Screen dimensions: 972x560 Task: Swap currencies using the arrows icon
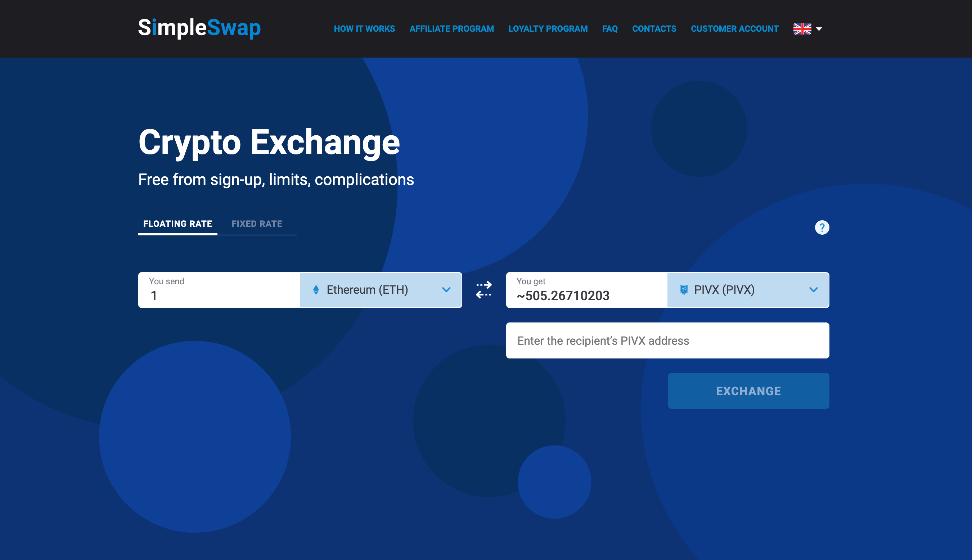click(483, 290)
